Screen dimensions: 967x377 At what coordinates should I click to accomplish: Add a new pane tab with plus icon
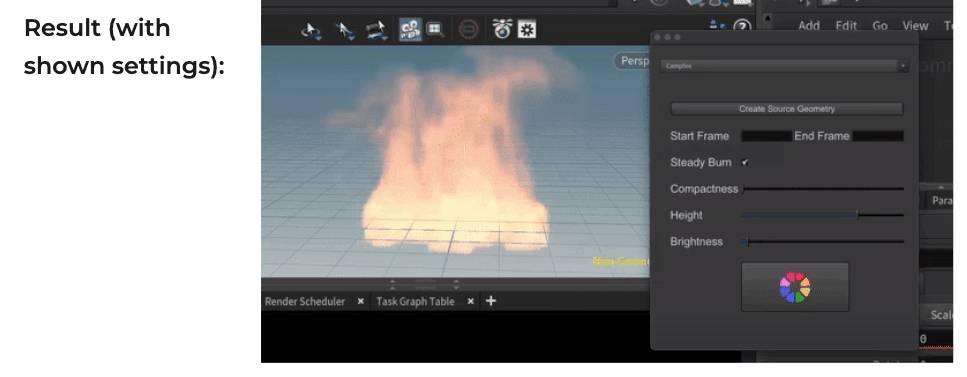[x=491, y=301]
